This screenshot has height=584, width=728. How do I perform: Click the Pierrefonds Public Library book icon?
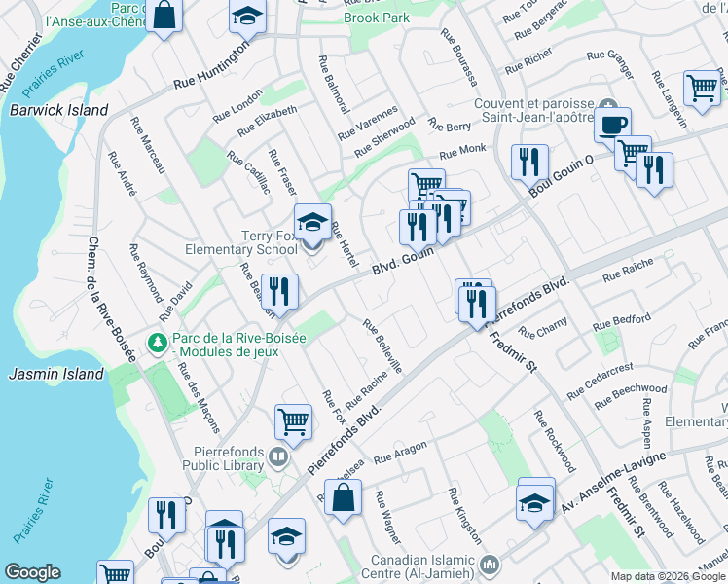click(x=278, y=458)
